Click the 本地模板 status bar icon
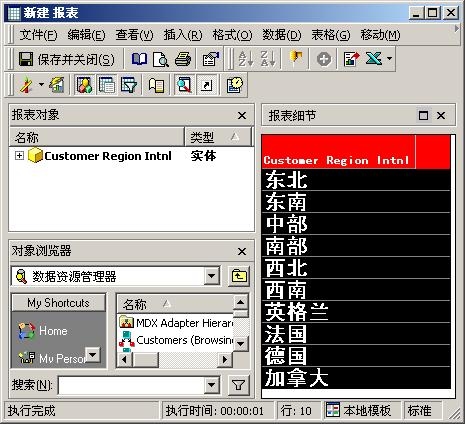 332,410
